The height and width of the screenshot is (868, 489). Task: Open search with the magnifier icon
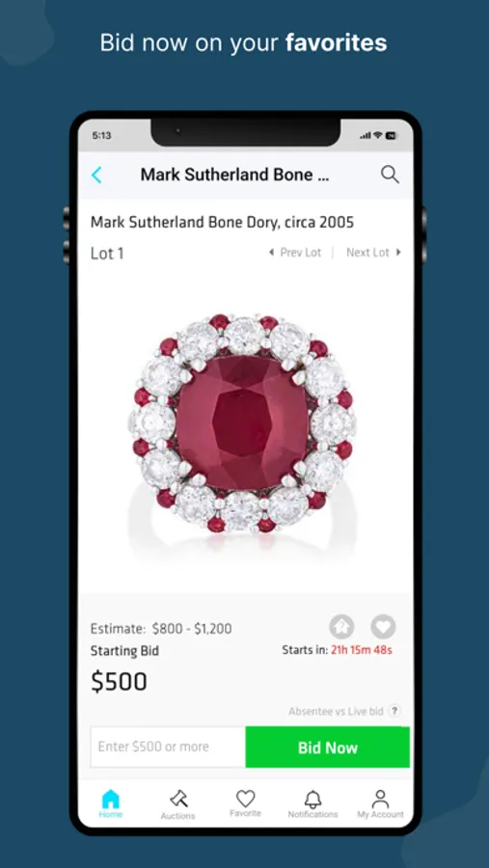(x=390, y=175)
